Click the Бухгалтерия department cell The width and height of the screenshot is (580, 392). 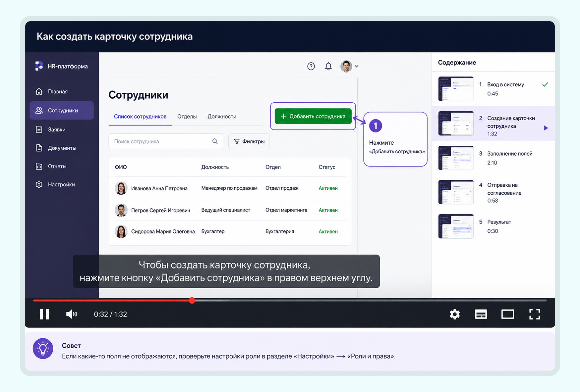279,231
